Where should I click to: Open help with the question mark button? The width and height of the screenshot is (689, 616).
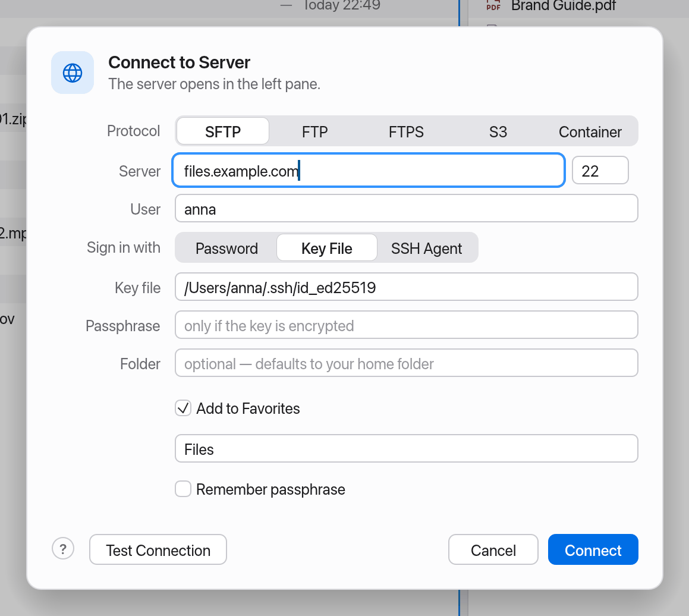point(63,549)
